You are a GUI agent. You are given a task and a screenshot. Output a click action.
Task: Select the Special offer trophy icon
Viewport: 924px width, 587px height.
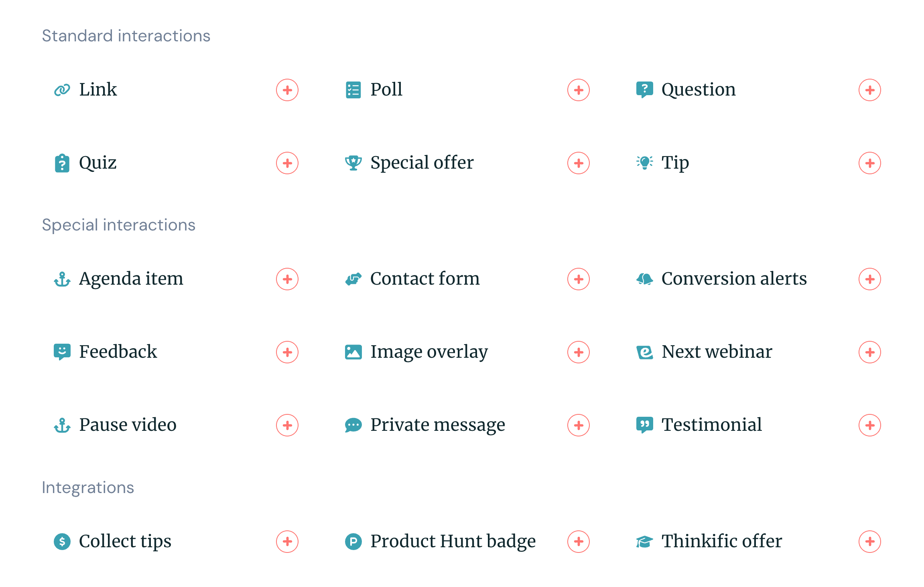353,163
